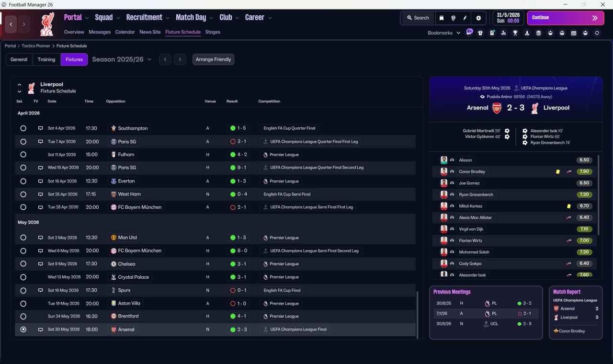Click the trophy bookmark icon
The image size is (613, 364).
(x=515, y=33)
